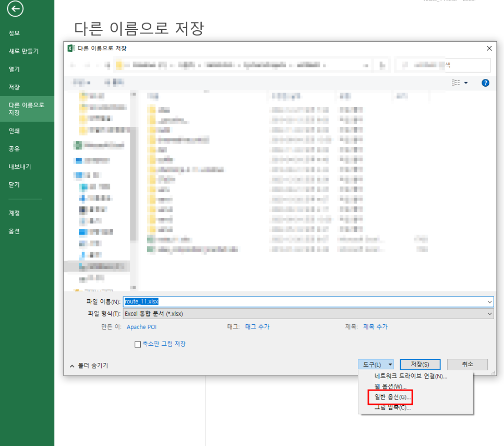Expand the view options dropdown arrow
Screen dimensions: 504x446
pos(466,83)
